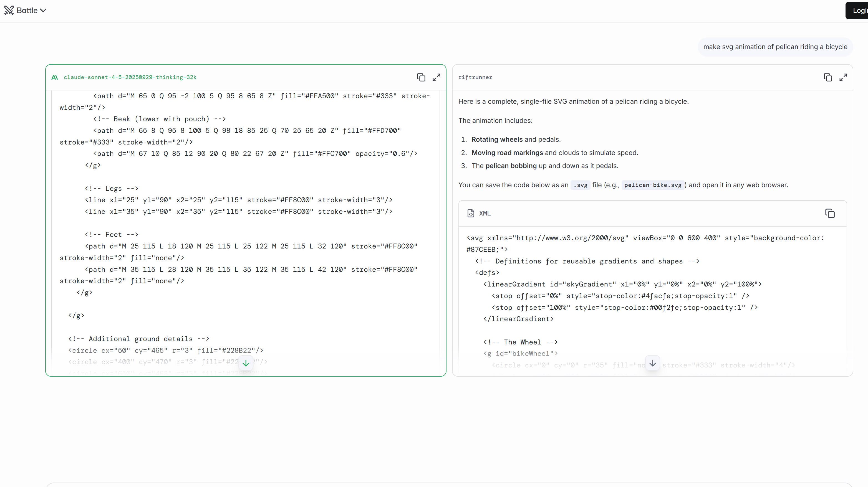
Task: Expand the claude-sonnet response panel fullscreen
Action: point(436,77)
